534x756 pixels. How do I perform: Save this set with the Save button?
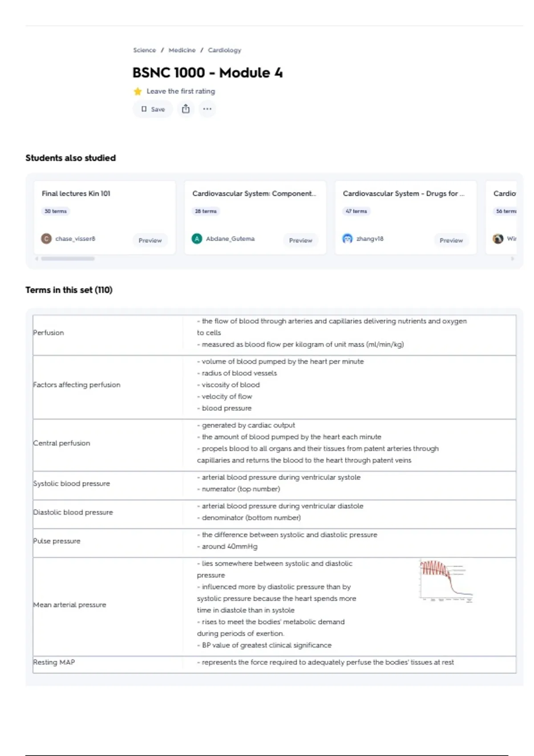(x=153, y=109)
